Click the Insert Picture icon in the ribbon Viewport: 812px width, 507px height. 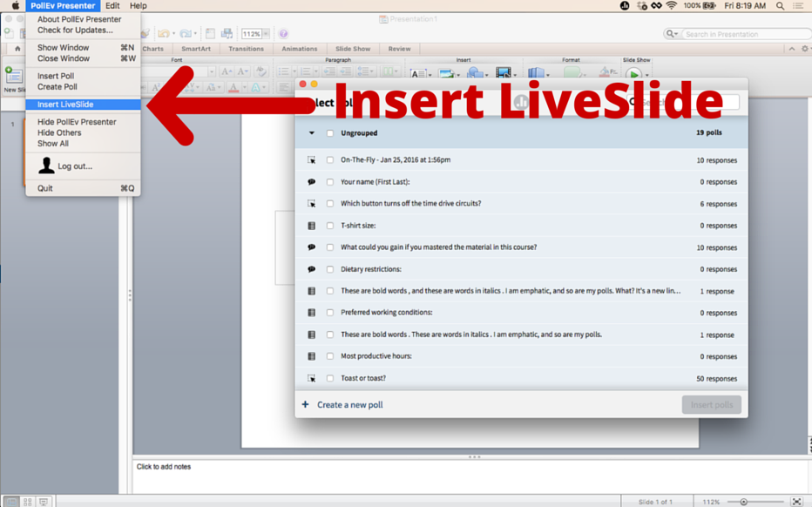[x=445, y=72]
